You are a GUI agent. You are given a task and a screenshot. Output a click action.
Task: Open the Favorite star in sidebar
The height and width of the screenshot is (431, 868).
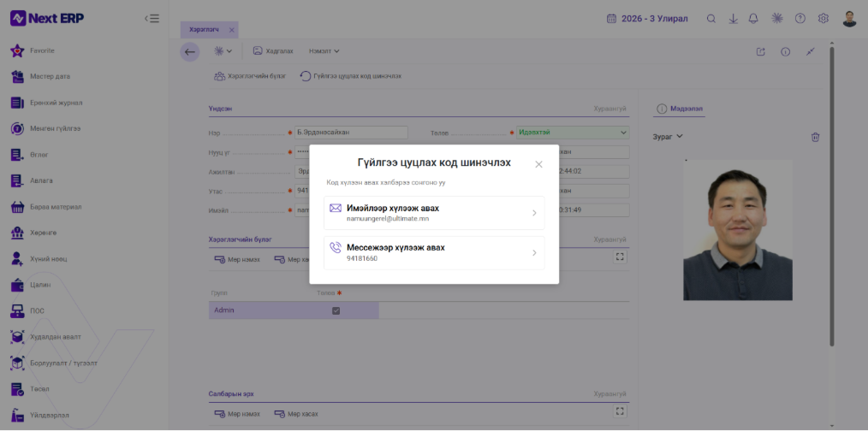[18, 50]
